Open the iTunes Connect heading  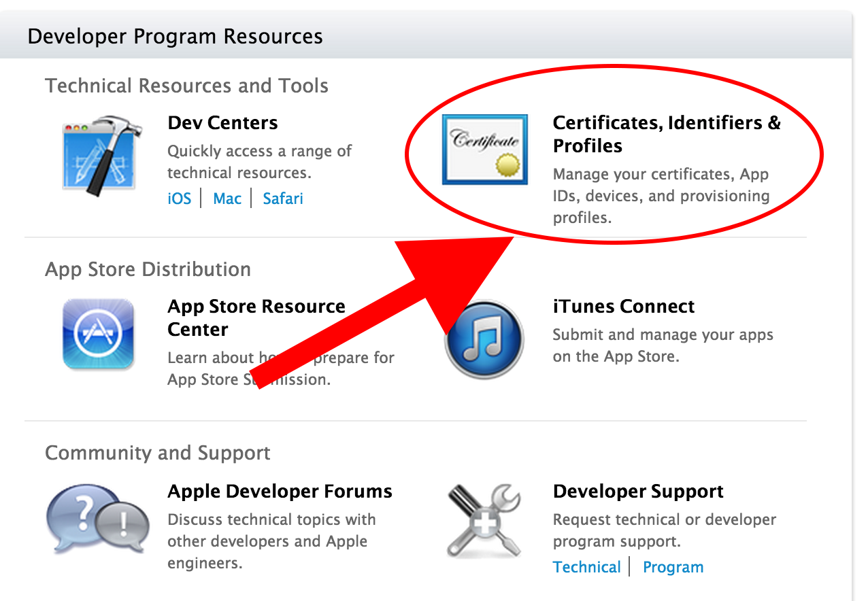point(624,307)
